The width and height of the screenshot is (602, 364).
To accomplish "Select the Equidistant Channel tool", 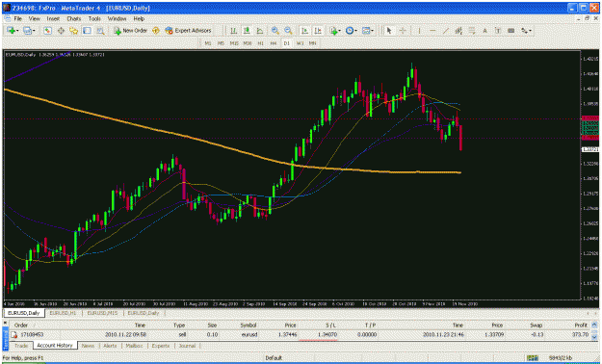I will pyautogui.click(x=458, y=31).
